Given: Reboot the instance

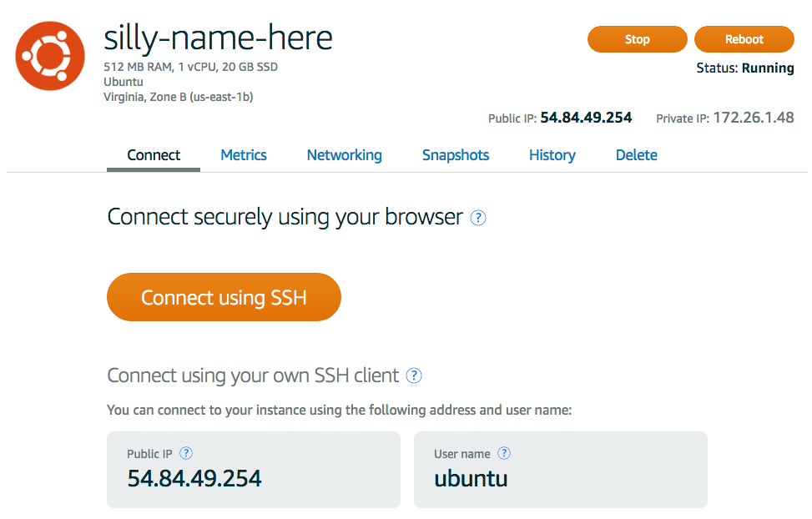Looking at the screenshot, I should click(744, 39).
